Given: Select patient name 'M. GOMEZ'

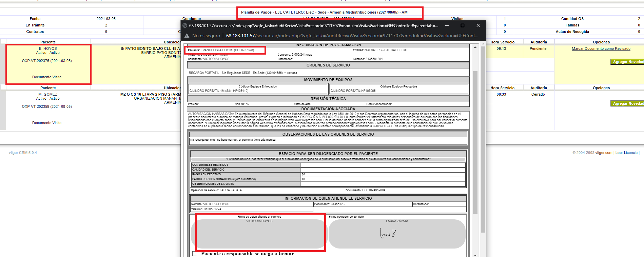Looking at the screenshot, I should point(48,94).
